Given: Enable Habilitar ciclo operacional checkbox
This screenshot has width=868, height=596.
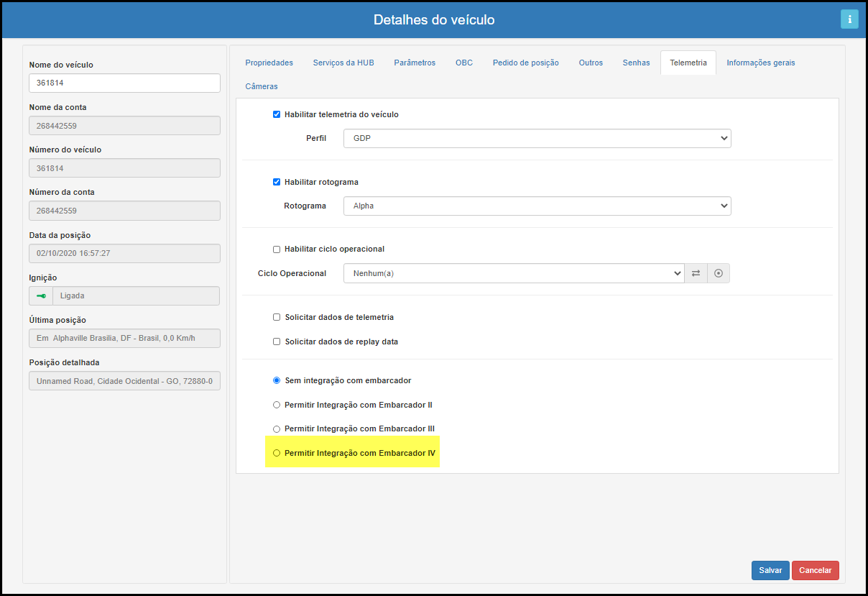Looking at the screenshot, I should click(x=277, y=249).
